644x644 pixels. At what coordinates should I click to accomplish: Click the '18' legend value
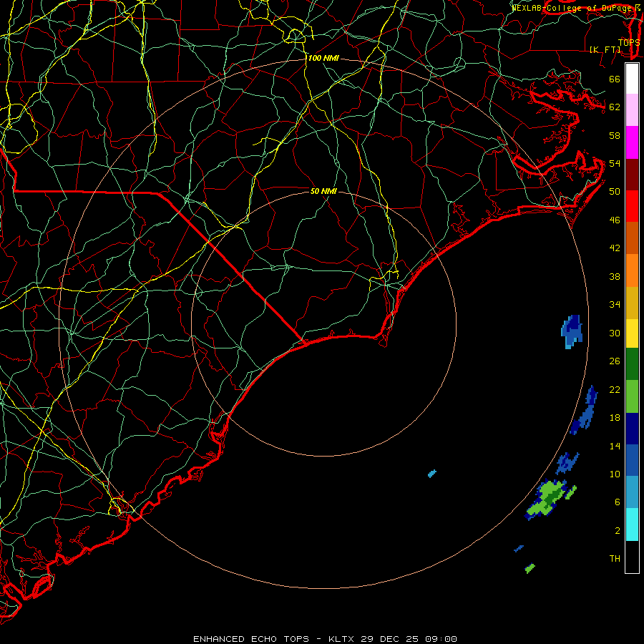click(615, 418)
